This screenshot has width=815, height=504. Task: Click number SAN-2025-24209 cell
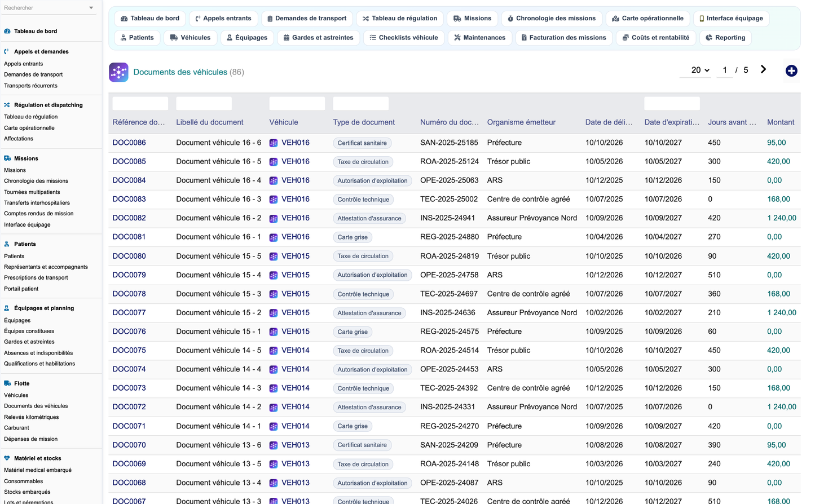[449, 445]
